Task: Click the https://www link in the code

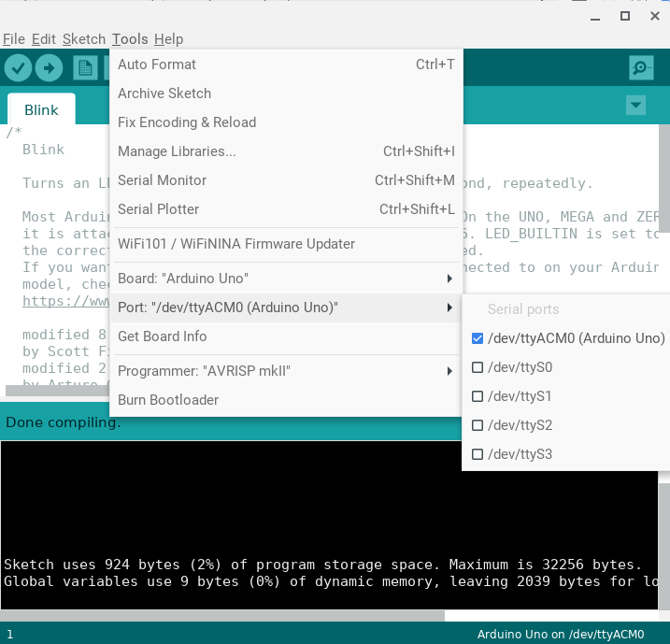Action: click(x=65, y=301)
